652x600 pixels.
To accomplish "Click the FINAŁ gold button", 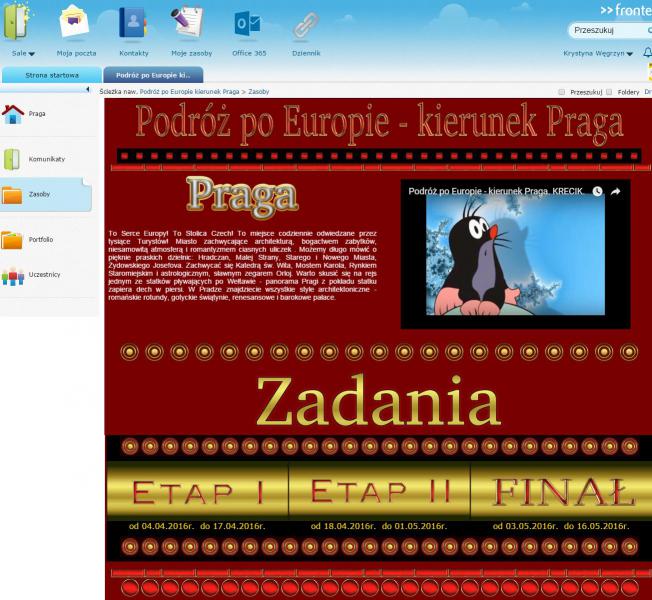I will point(561,491).
